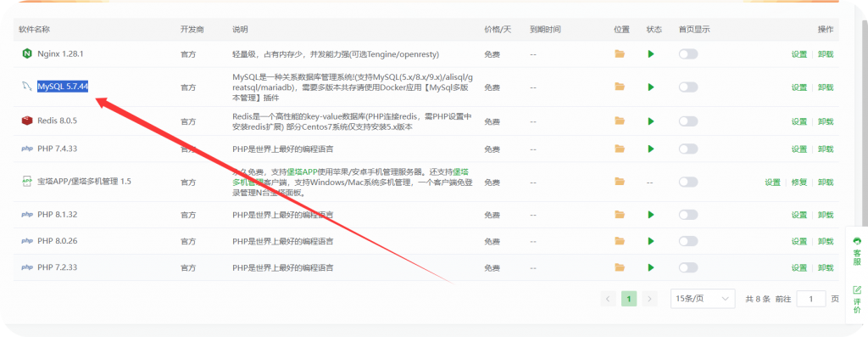Click 宝塔APP/堡塔多机管理 1.5 name
The image size is (868, 337).
[84, 182]
